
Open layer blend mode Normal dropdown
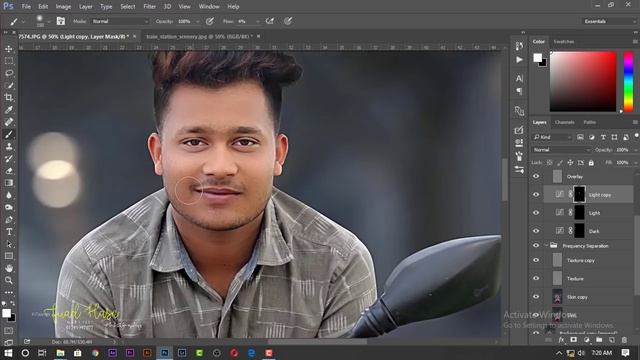click(561, 150)
